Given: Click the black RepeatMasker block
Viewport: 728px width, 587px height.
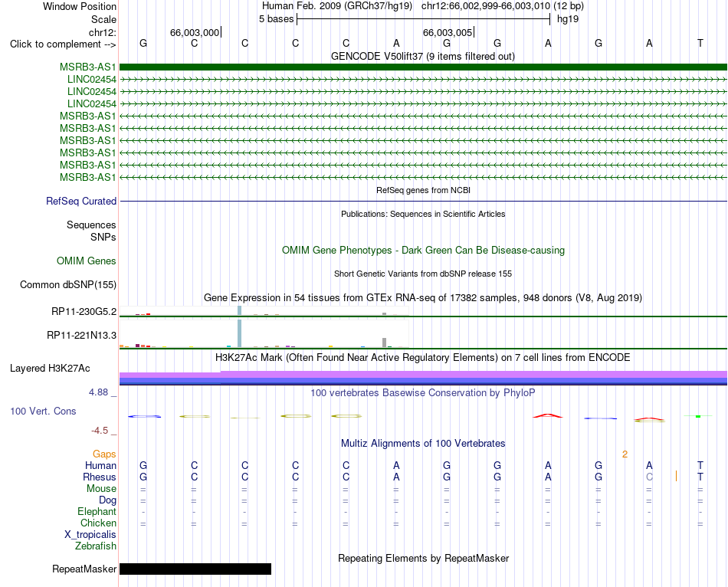Looking at the screenshot, I should pyautogui.click(x=195, y=569).
